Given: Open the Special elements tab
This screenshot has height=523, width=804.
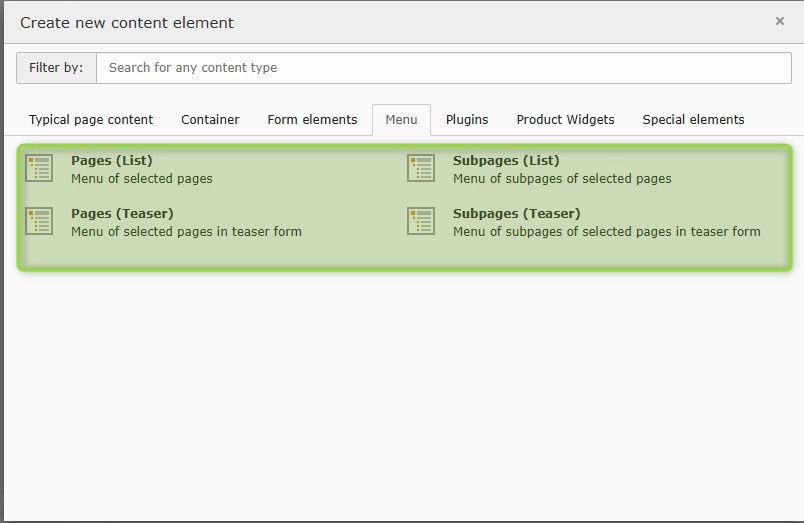Looking at the screenshot, I should click(693, 120).
